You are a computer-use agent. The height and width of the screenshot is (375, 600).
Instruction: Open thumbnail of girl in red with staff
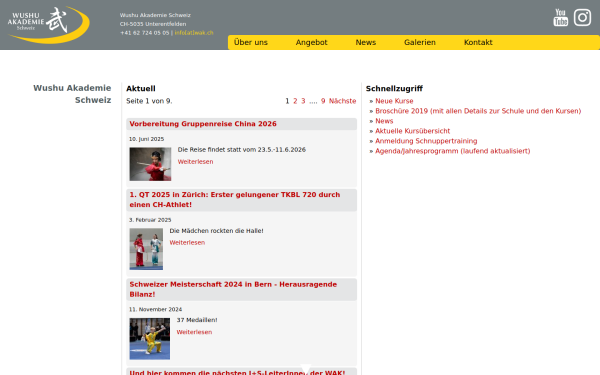point(150,164)
